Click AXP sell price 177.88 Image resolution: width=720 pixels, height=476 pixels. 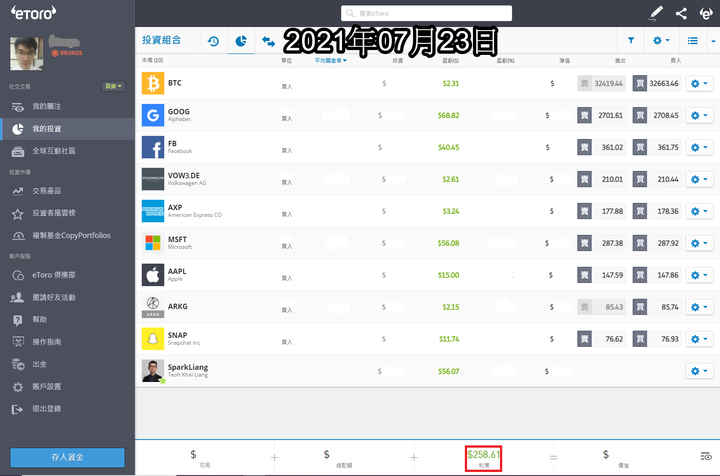[x=602, y=211]
